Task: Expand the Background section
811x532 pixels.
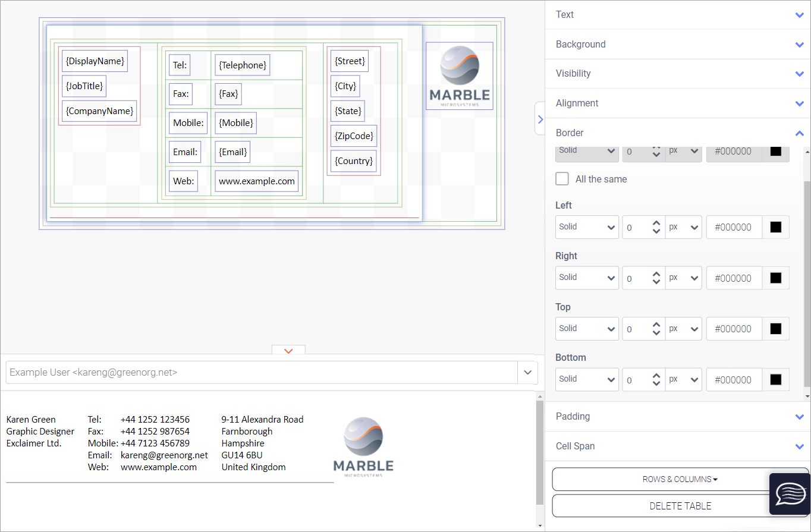Action: pyautogui.click(x=678, y=45)
